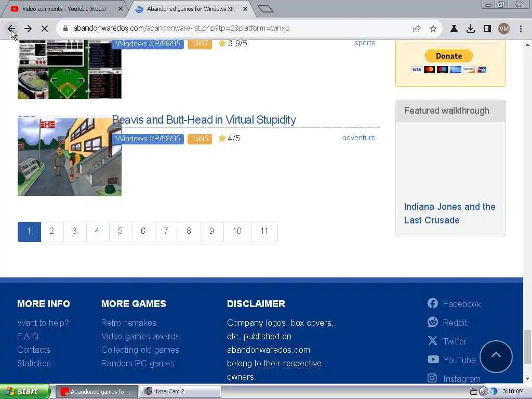Click the Beavis and Butt-Head game screenshot

(x=70, y=156)
